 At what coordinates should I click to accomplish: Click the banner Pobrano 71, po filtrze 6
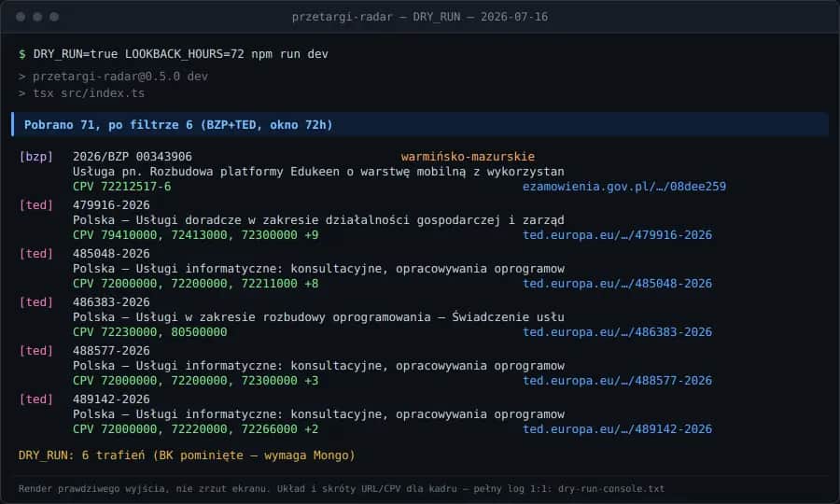coord(420,125)
